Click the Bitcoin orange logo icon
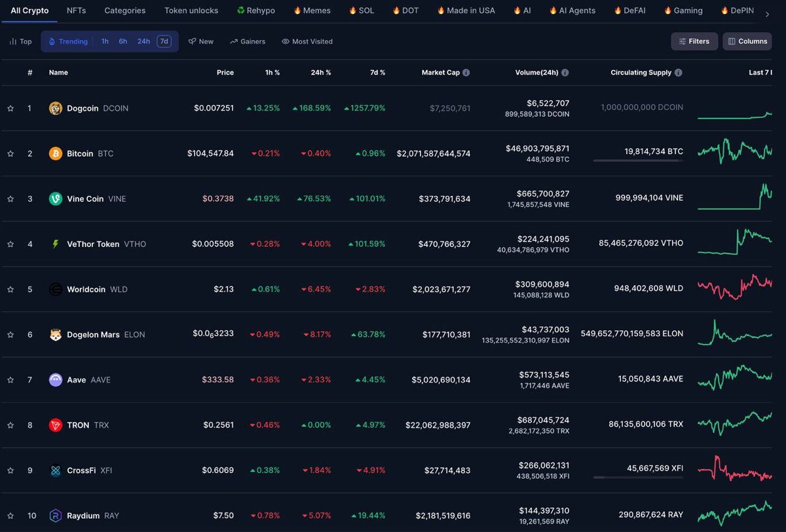This screenshot has width=786, height=532. (56, 153)
